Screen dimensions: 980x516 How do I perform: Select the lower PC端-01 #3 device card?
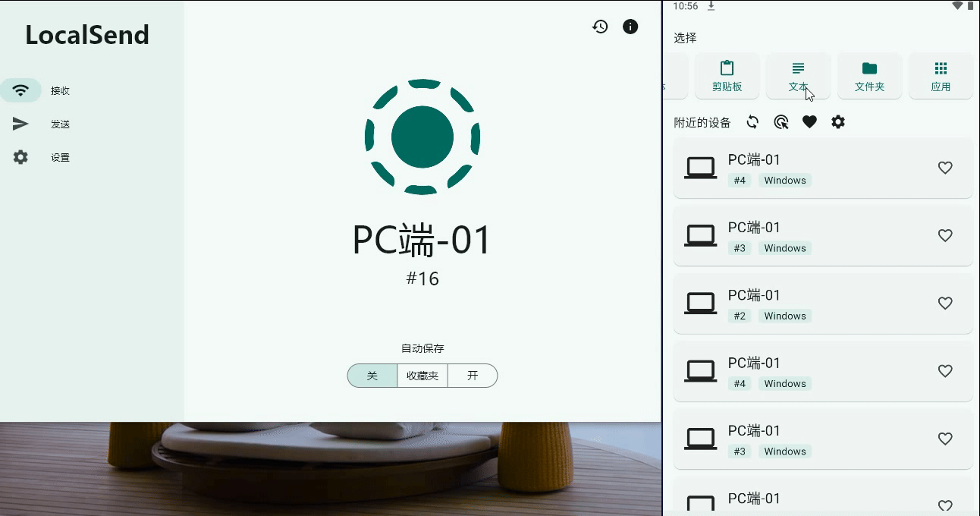click(x=823, y=439)
